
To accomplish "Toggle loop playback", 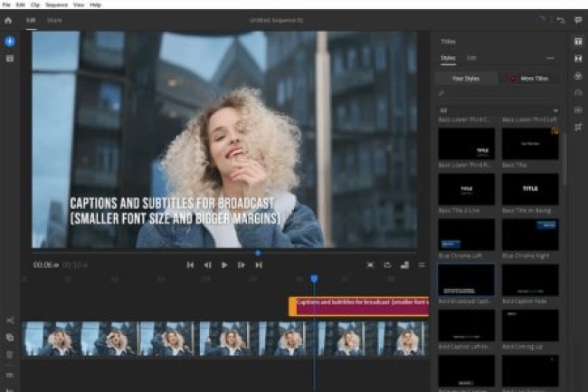I will [387, 265].
